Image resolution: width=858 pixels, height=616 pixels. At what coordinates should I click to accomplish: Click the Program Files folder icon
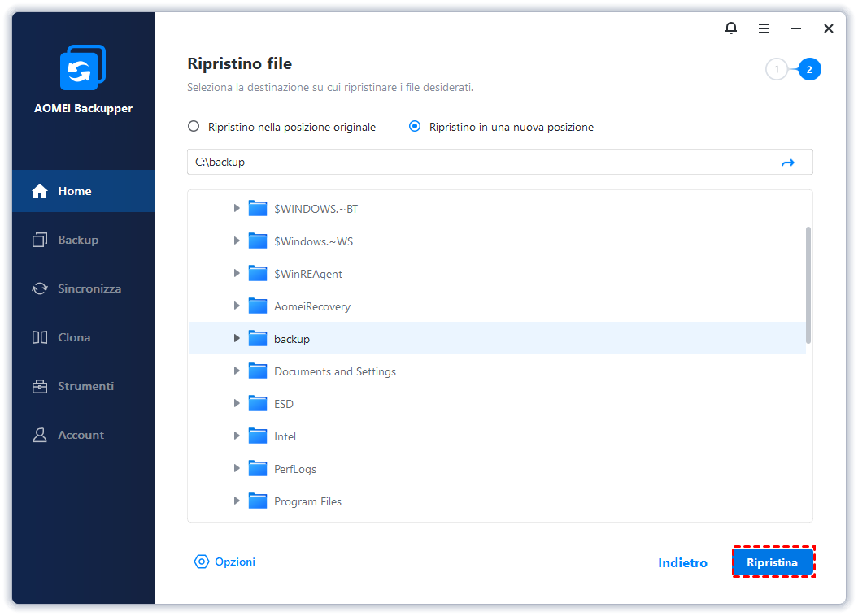(x=258, y=501)
